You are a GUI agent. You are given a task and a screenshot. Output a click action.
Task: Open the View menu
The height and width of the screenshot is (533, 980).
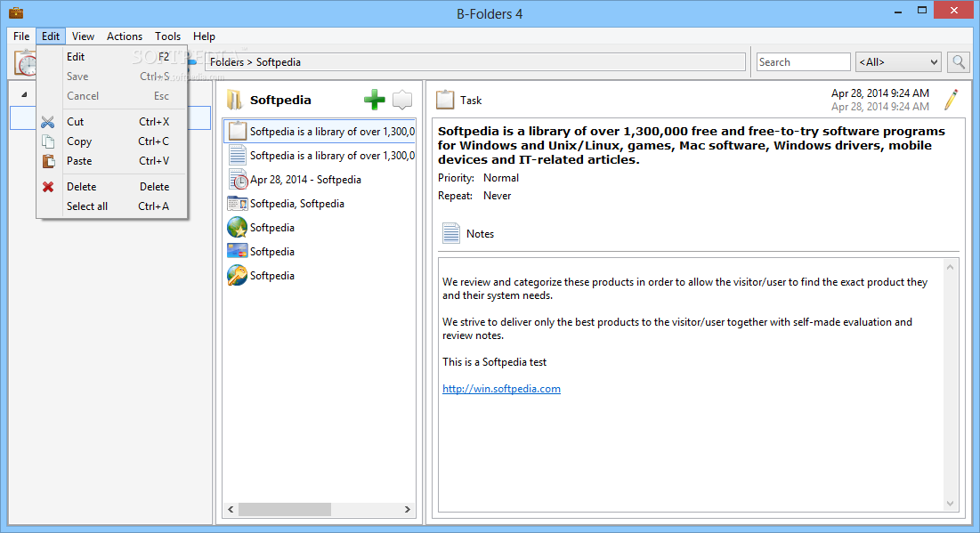point(83,36)
